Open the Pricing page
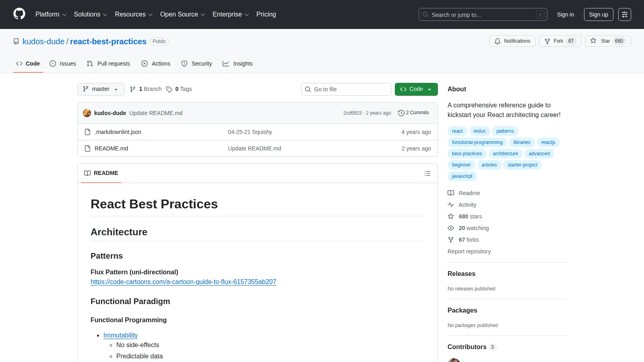This screenshot has height=362, width=644. click(x=266, y=14)
